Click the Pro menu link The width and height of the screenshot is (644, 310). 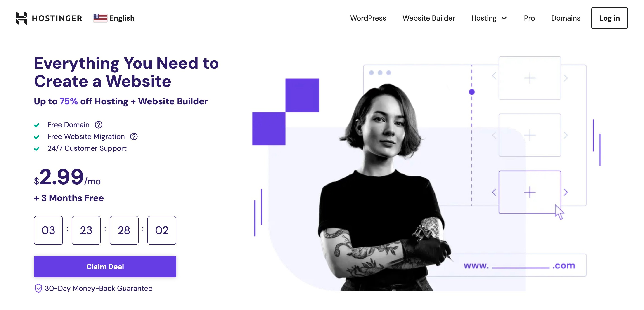click(x=529, y=18)
